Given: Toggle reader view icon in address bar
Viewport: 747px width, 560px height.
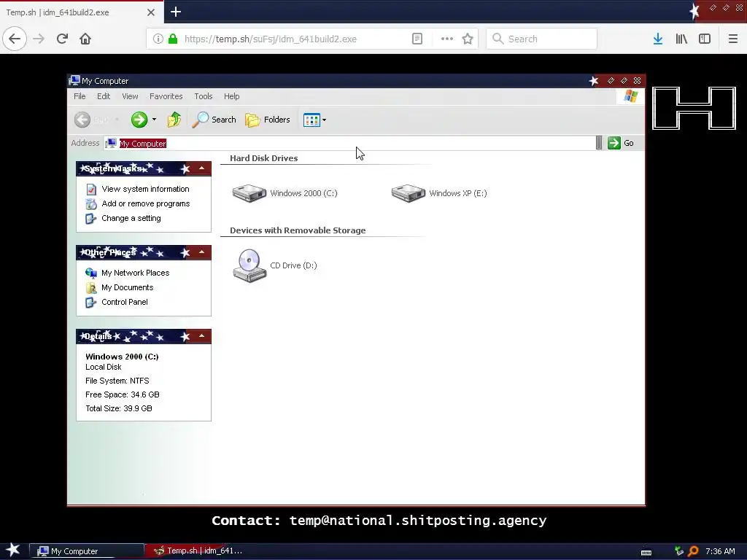Looking at the screenshot, I should (417, 39).
